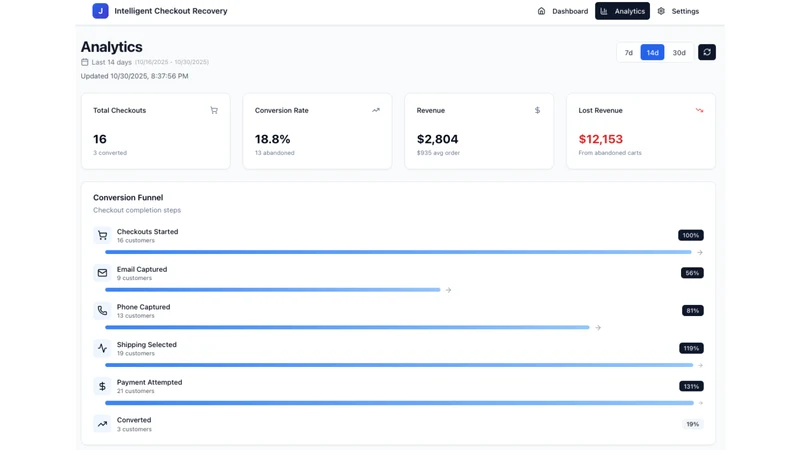Open the Dashboard page
800x450 pixels.
click(x=563, y=11)
